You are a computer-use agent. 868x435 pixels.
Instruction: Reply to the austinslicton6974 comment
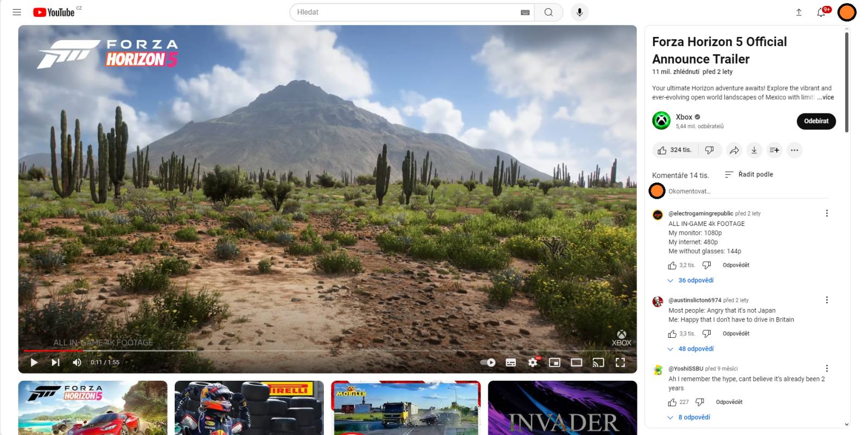tap(736, 333)
